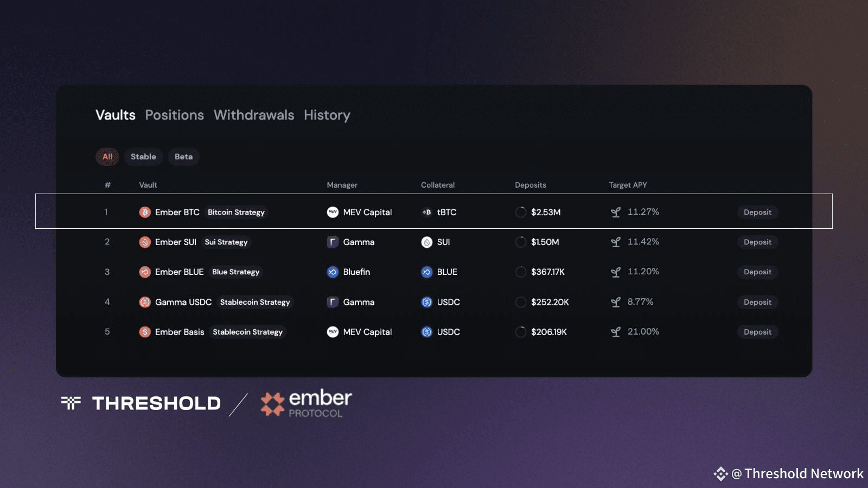Click sprout APY icon beside 21.00%
The width and height of the screenshot is (868, 488).
(x=616, y=332)
